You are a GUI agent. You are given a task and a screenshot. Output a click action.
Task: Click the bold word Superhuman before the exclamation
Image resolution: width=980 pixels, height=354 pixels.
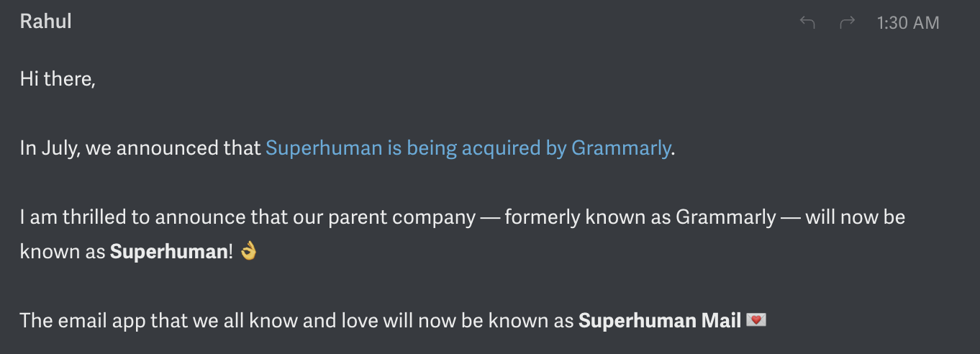[168, 253]
